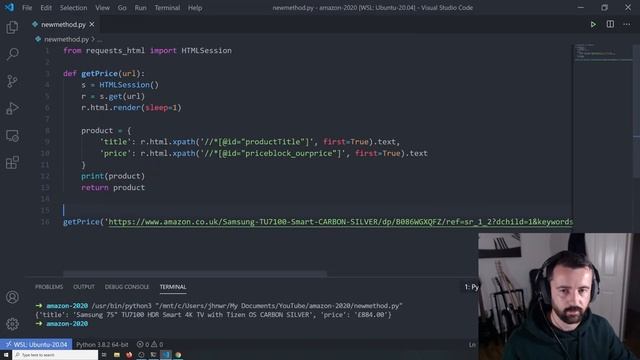Click errors and warnings status indicator
The width and height of the screenshot is (640, 360).
pos(150,344)
